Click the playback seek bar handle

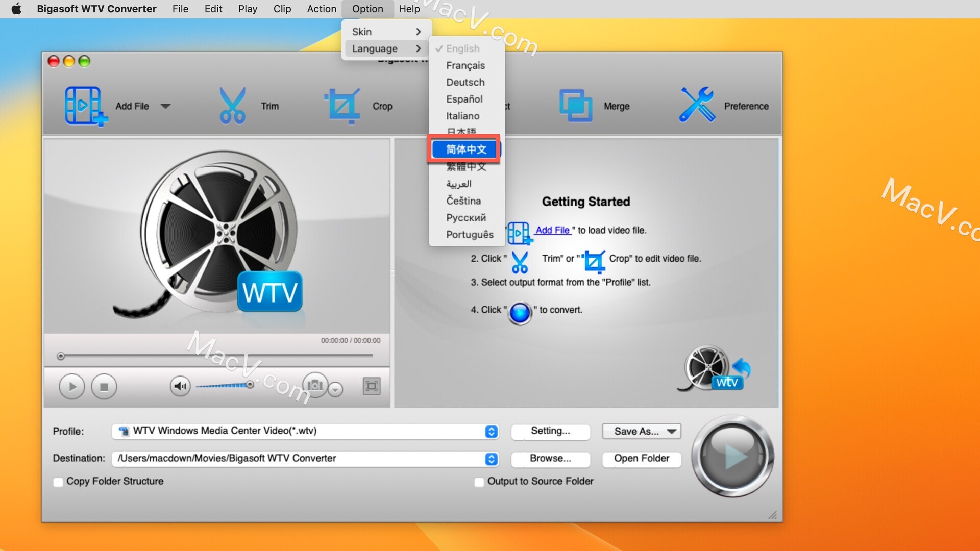(61, 356)
